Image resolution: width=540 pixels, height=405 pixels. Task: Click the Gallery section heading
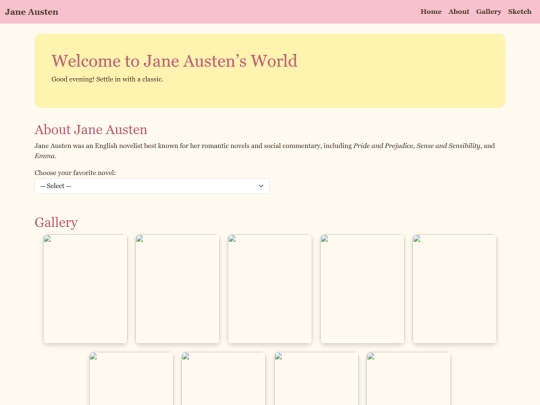click(x=56, y=222)
